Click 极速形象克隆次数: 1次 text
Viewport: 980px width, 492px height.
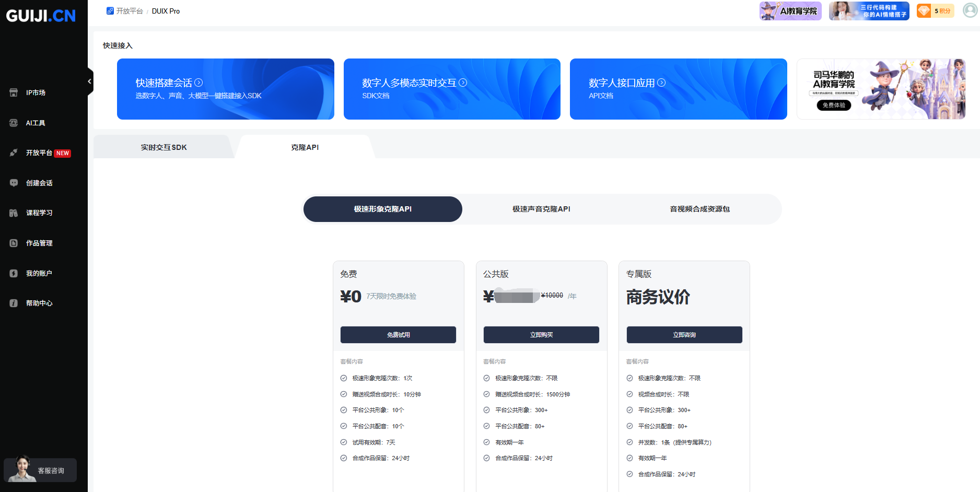point(382,378)
